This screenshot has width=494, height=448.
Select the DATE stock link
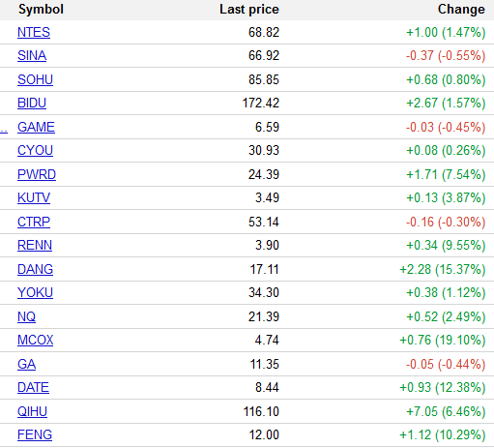[33, 388]
